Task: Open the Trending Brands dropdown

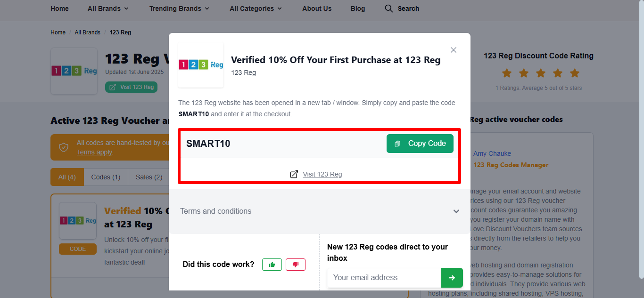Action: coord(179,8)
